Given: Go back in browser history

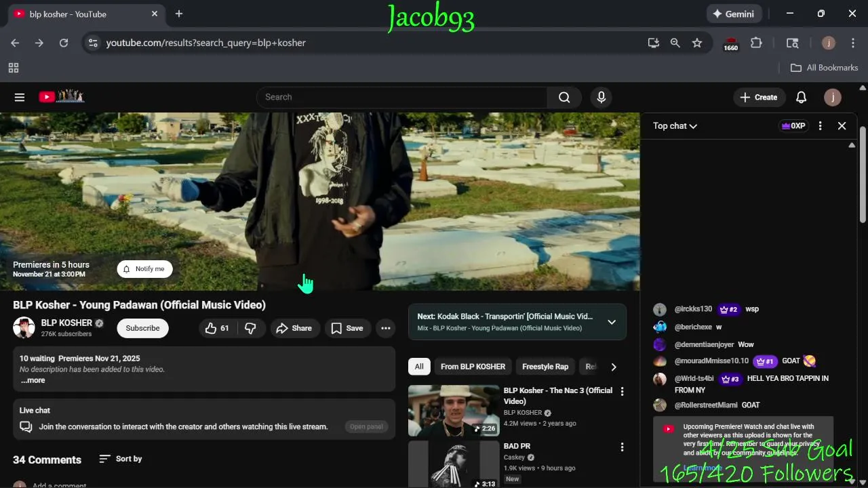Looking at the screenshot, I should pos(15,43).
